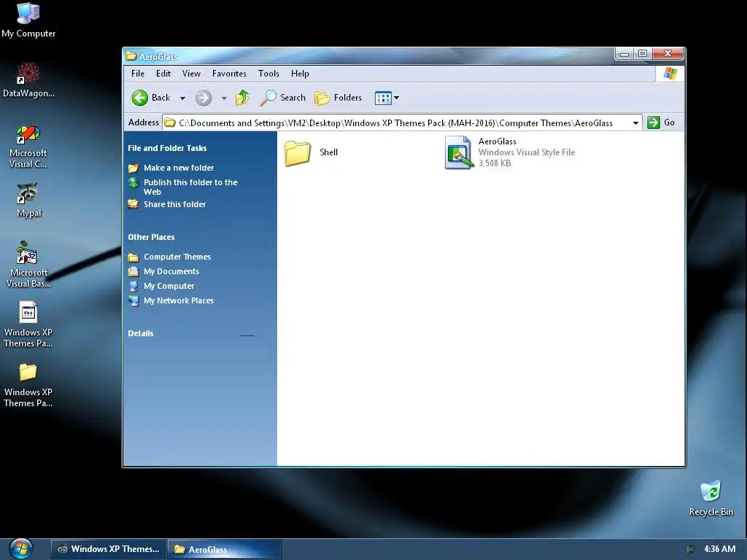Click the AeroGlass taskbar button

click(x=225, y=549)
